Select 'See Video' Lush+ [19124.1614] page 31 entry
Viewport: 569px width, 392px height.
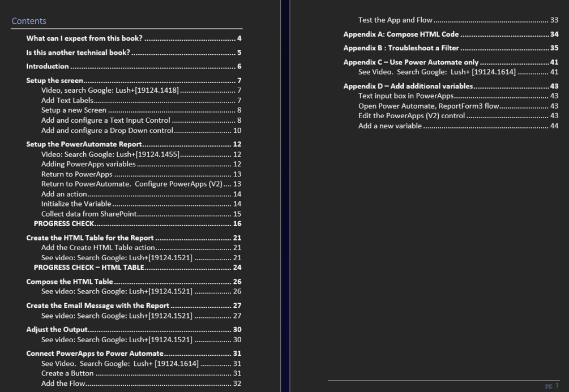pos(141,364)
